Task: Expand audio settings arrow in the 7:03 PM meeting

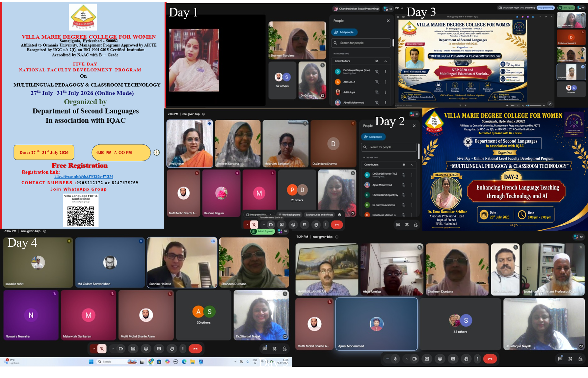Action: click(247, 225)
